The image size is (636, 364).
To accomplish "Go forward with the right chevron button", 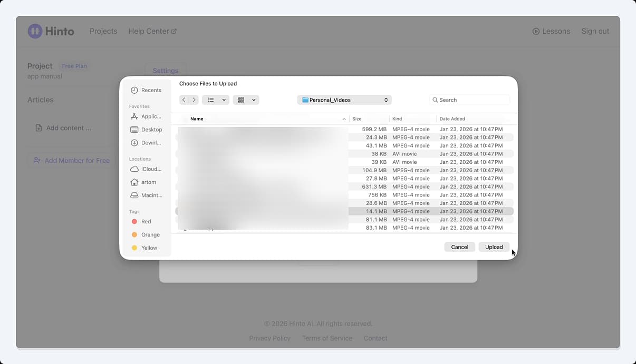I will pyautogui.click(x=194, y=100).
